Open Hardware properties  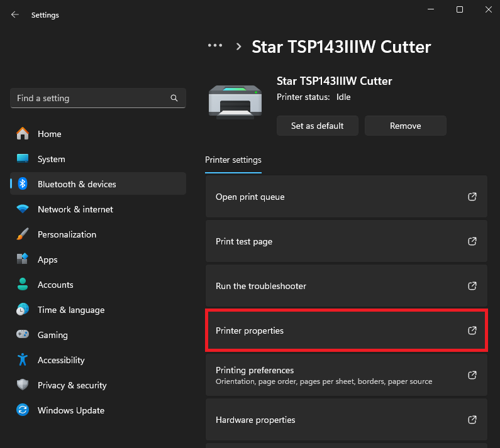(x=347, y=420)
